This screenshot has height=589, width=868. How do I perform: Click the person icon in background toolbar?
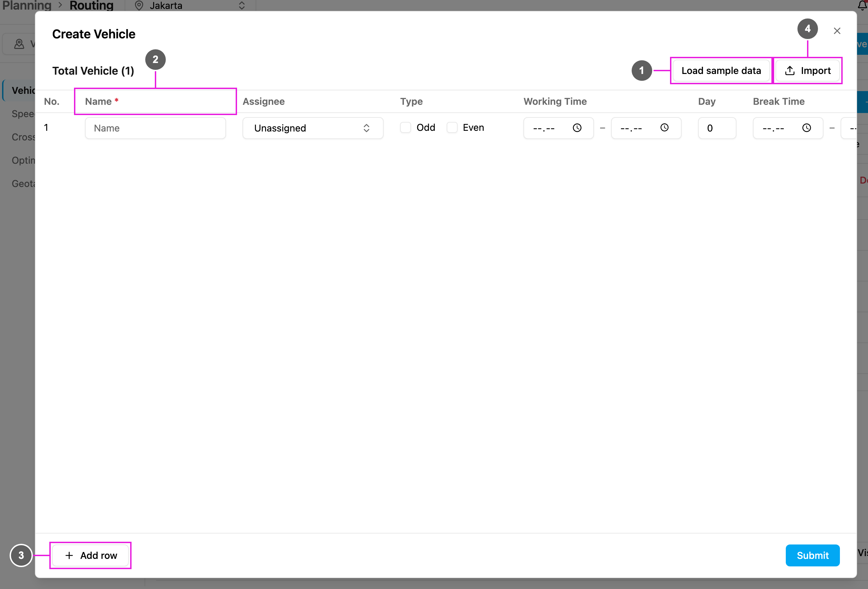click(19, 44)
